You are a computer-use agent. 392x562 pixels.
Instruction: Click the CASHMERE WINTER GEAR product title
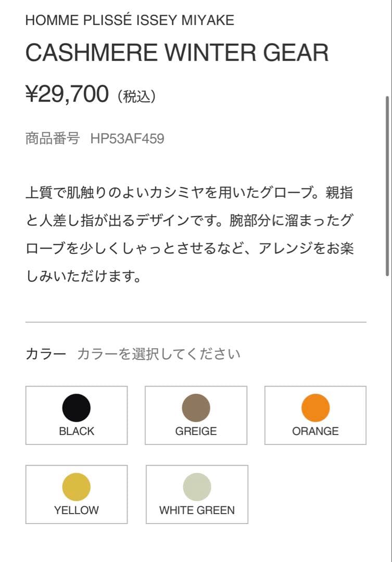pos(177,53)
